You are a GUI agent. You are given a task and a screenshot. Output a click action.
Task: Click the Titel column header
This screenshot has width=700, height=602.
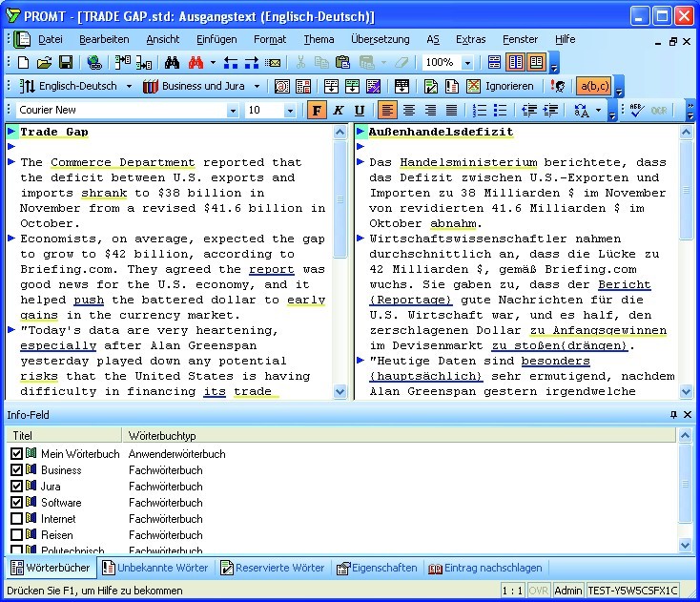coord(63,435)
